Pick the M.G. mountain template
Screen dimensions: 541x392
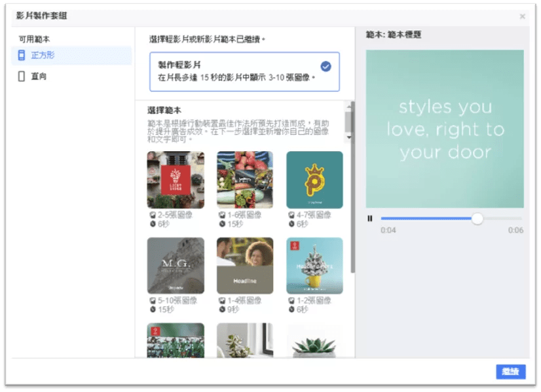tap(176, 266)
